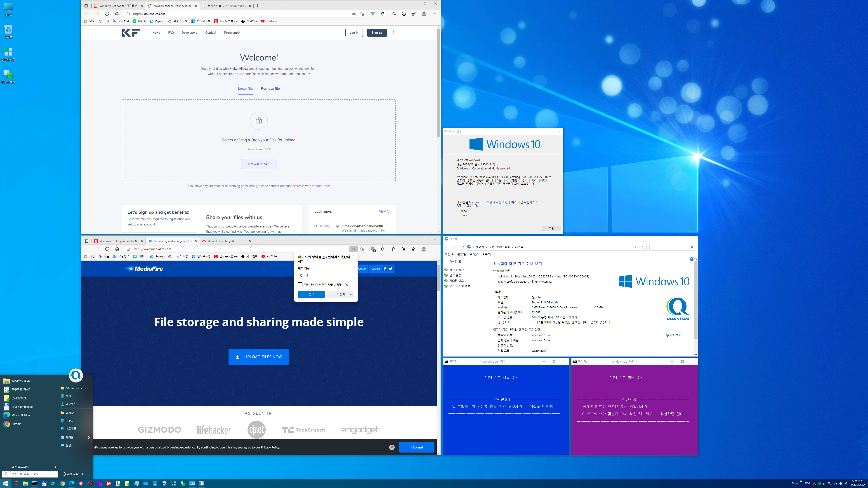Open DISM_백업 desktop icon
The image size is (868, 488).
point(8,54)
